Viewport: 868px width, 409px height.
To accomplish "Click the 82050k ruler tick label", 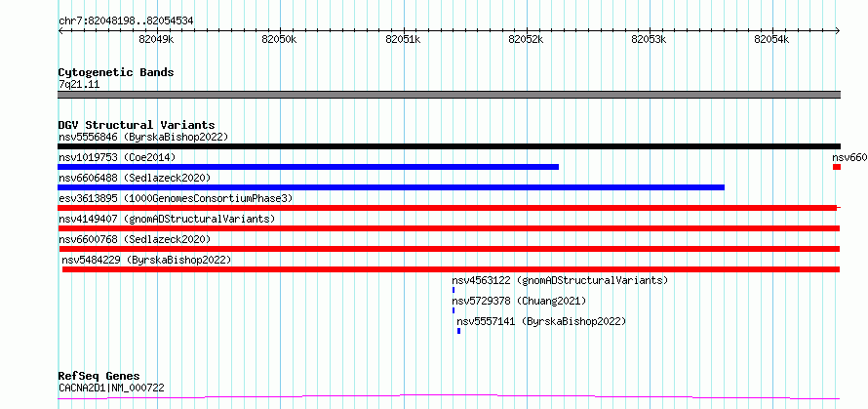I will click(280, 39).
